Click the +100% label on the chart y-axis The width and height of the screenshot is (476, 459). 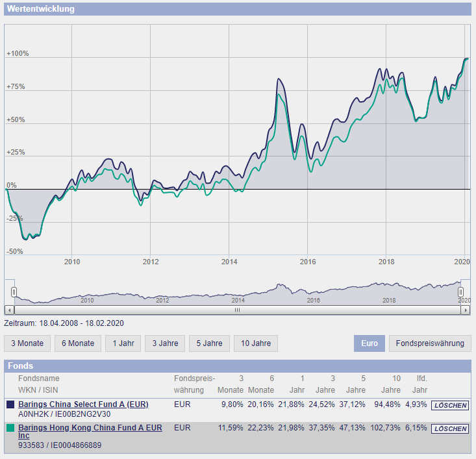pyautogui.click(x=18, y=53)
